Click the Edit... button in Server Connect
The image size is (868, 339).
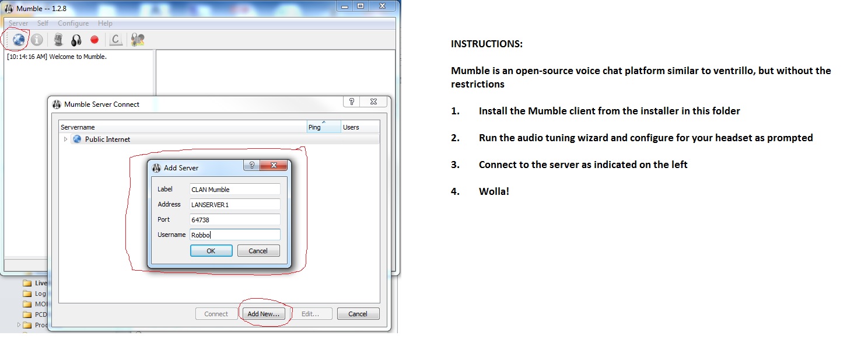[310, 314]
